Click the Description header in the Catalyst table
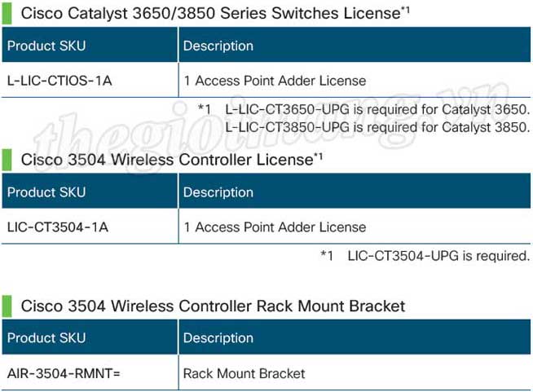 click(x=355, y=45)
